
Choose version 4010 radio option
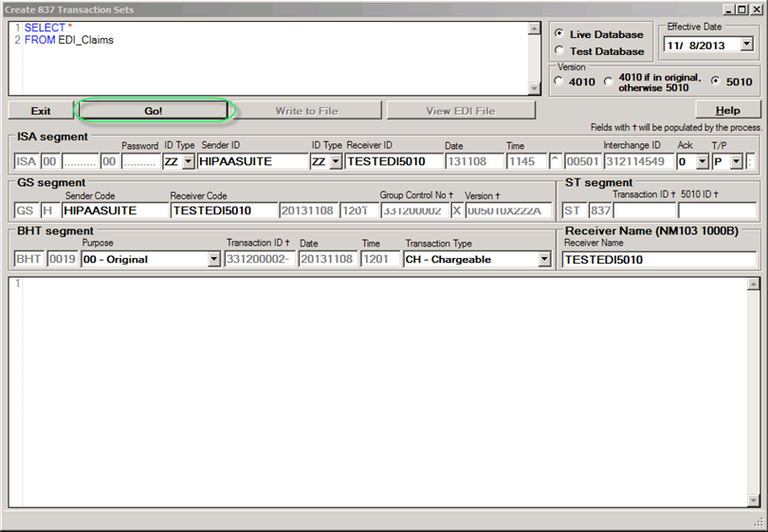click(x=559, y=82)
